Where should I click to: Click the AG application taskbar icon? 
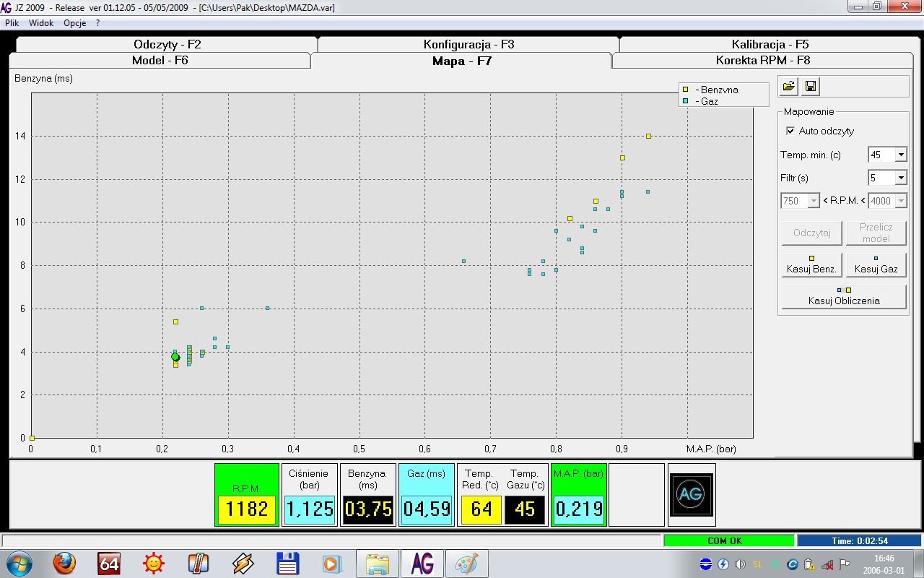tap(422, 564)
